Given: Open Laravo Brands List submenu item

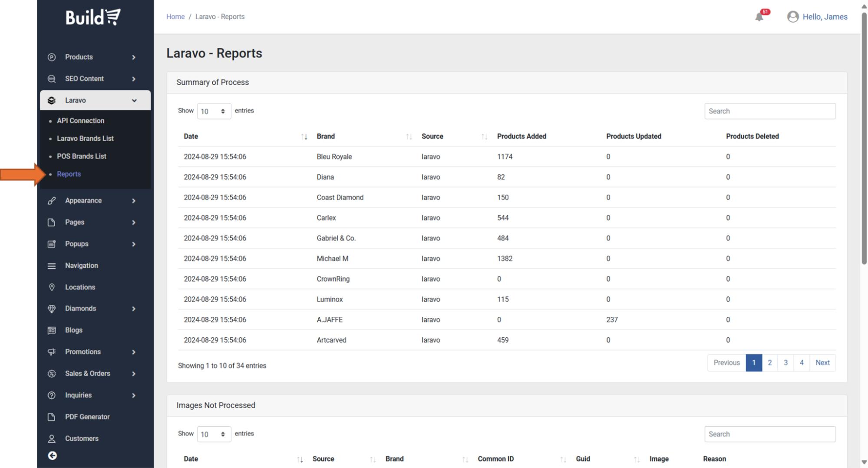Looking at the screenshot, I should coord(85,139).
